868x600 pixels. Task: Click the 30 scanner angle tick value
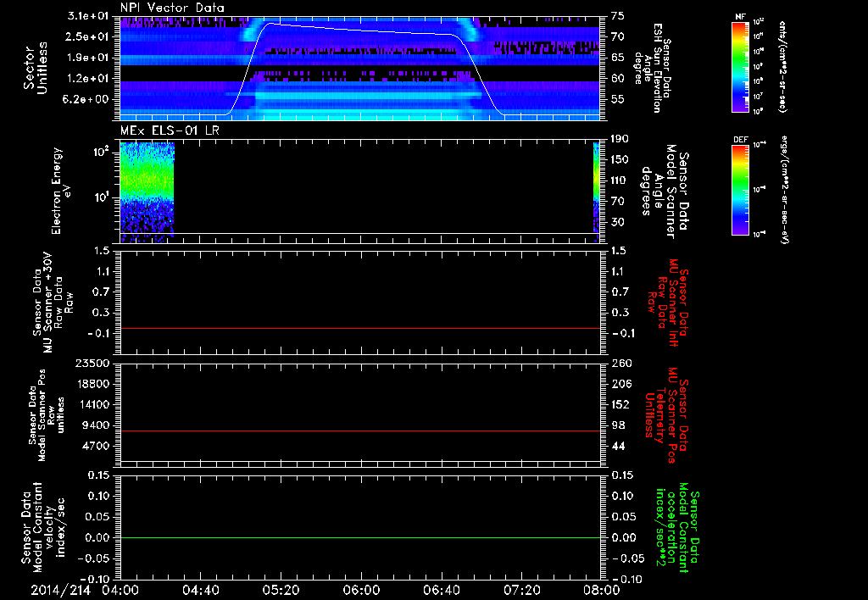click(x=618, y=222)
